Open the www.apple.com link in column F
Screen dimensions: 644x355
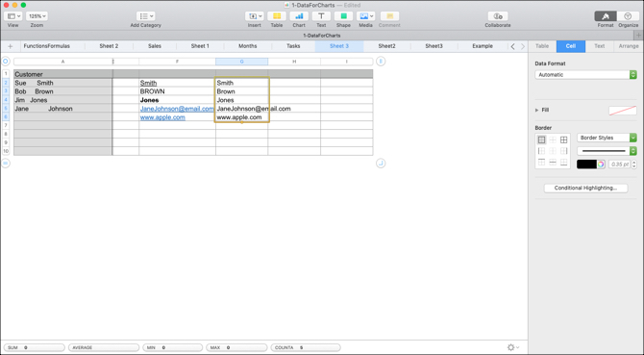pyautogui.click(x=162, y=117)
